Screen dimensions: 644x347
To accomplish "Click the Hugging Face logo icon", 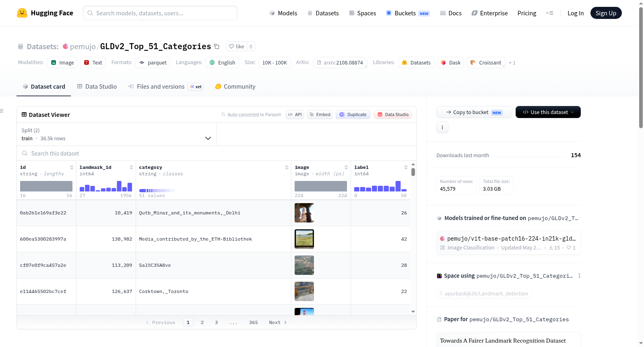I will [x=22, y=13].
